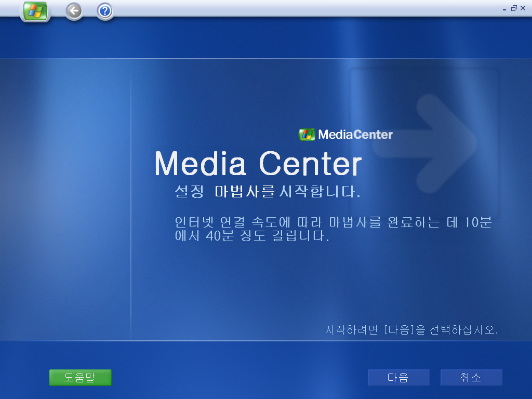Image resolution: width=532 pixels, height=399 pixels.
Task: Cancel setup with the 취소 button
Action: coord(471,377)
